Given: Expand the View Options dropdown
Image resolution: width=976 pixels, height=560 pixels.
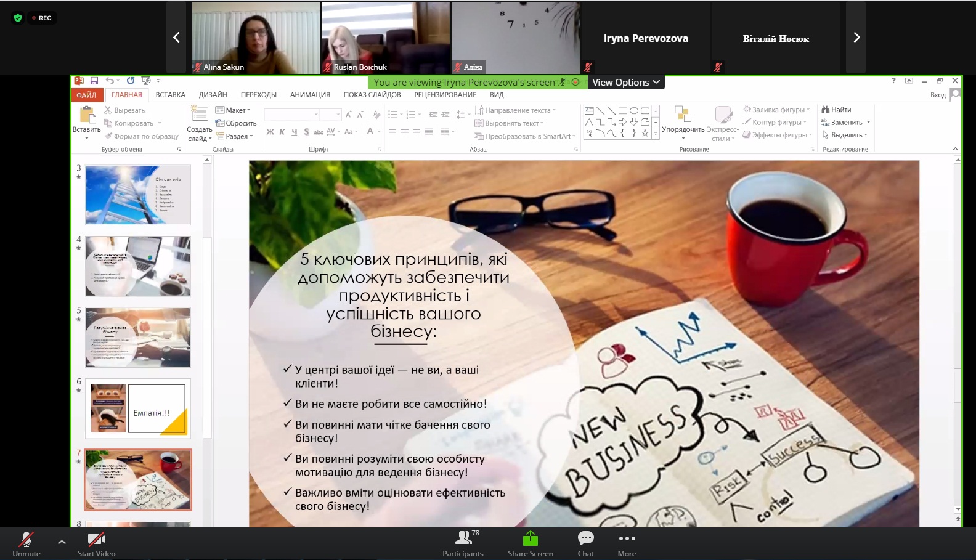Looking at the screenshot, I should coord(625,82).
